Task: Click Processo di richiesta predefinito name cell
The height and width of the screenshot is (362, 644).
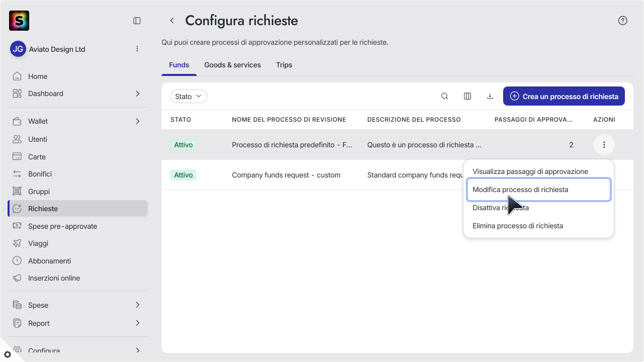Action: tap(292, 145)
